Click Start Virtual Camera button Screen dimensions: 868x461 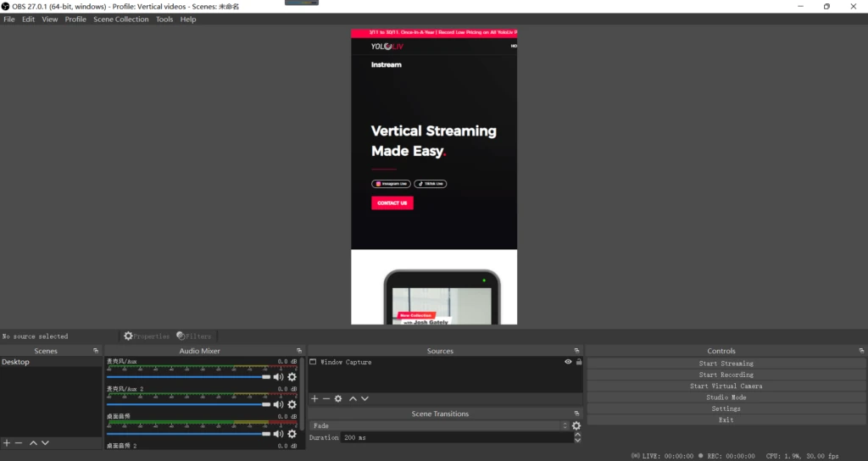726,386
